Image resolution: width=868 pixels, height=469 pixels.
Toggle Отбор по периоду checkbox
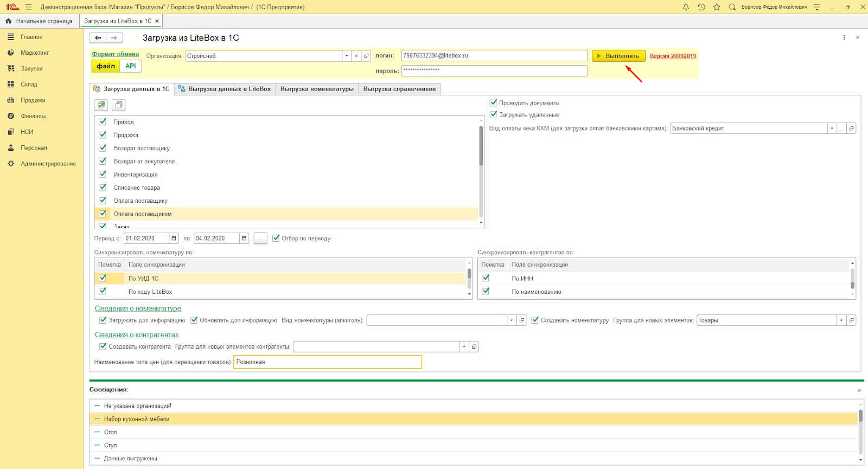click(x=276, y=238)
